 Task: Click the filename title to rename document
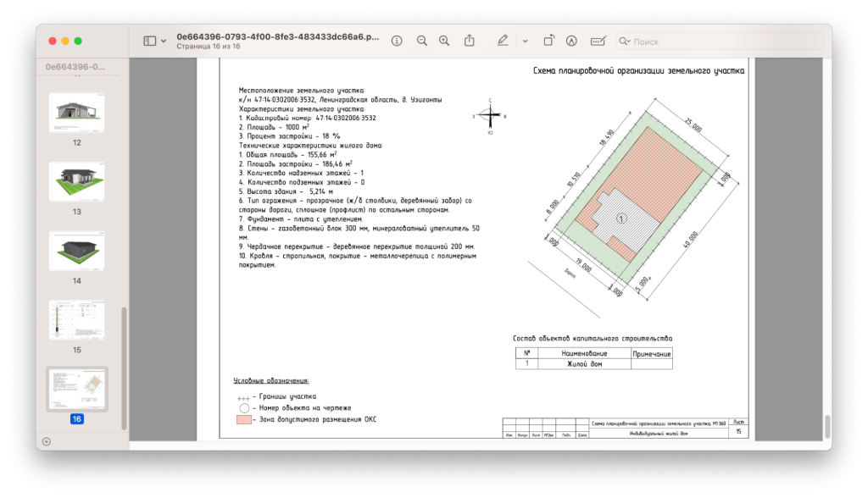pos(280,36)
